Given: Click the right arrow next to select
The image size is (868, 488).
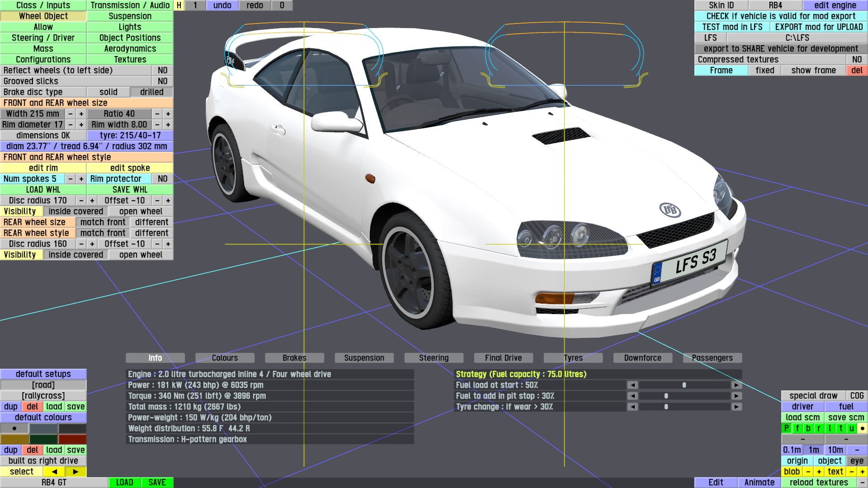Looking at the screenshot, I should coord(75,472).
